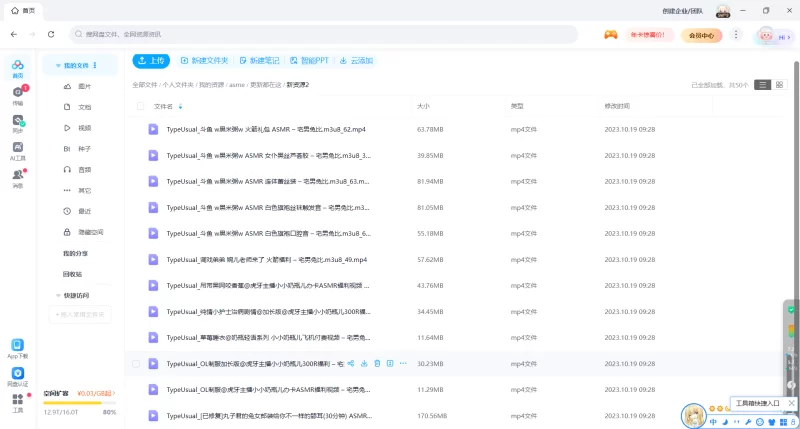Open the 传输 (Transfer) sidebar icon

pyautogui.click(x=18, y=94)
